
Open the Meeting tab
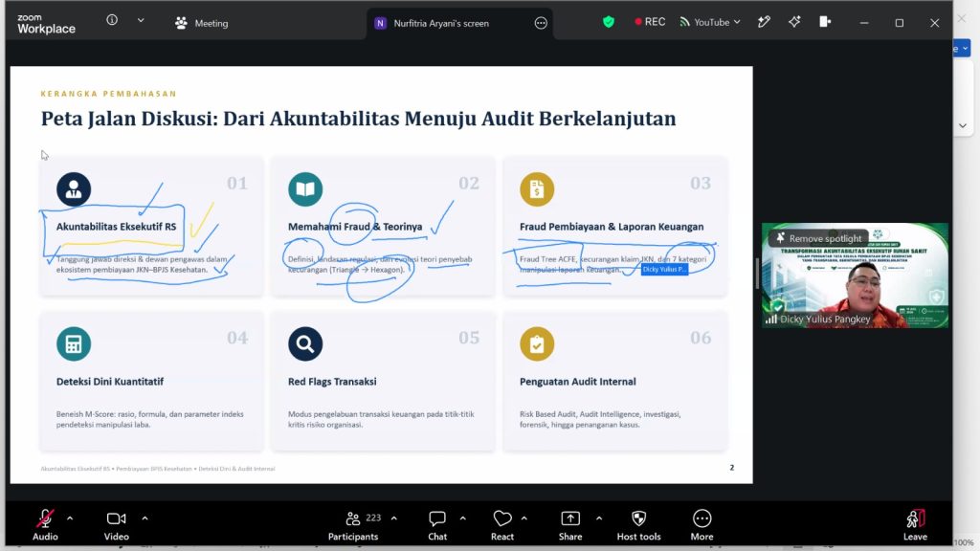(202, 23)
